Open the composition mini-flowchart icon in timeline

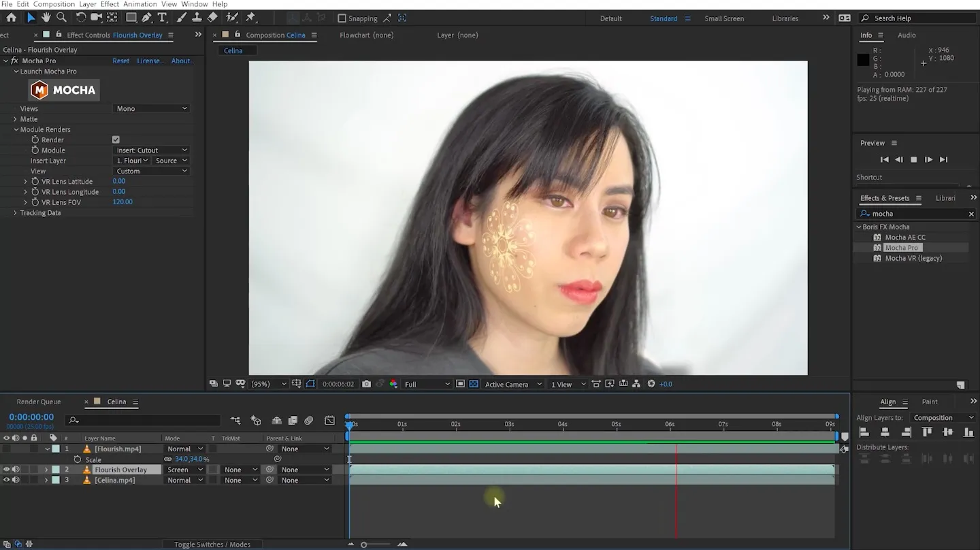235,421
